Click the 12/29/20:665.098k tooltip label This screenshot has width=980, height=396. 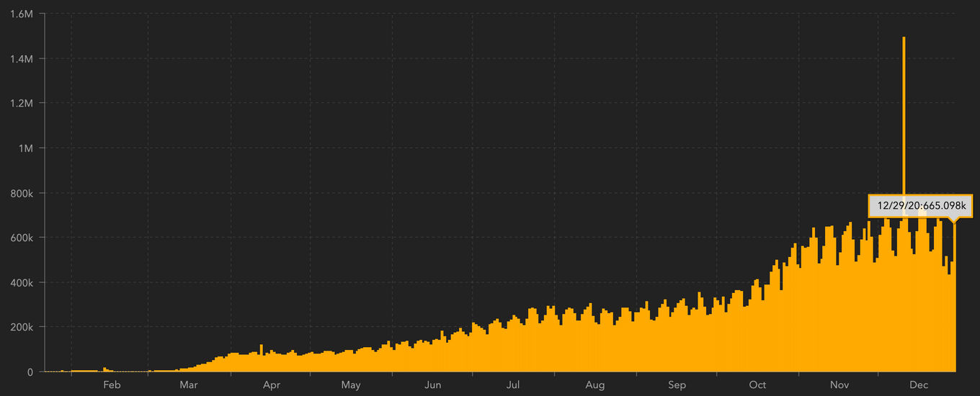click(x=920, y=205)
